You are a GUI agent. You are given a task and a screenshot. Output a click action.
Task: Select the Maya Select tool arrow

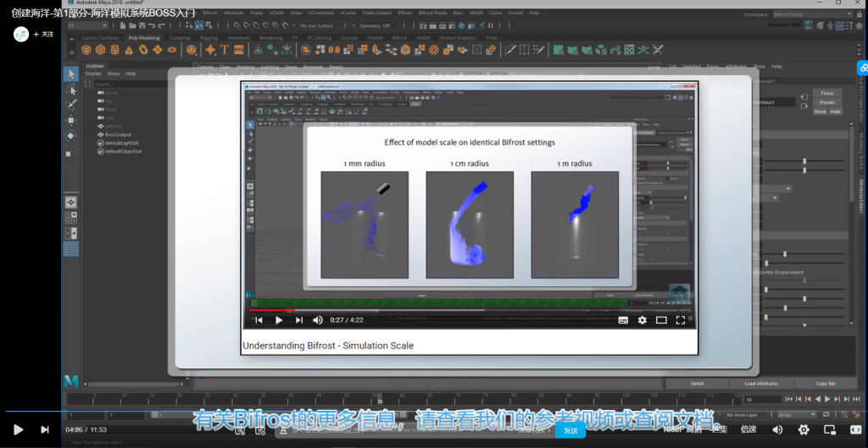point(71,74)
